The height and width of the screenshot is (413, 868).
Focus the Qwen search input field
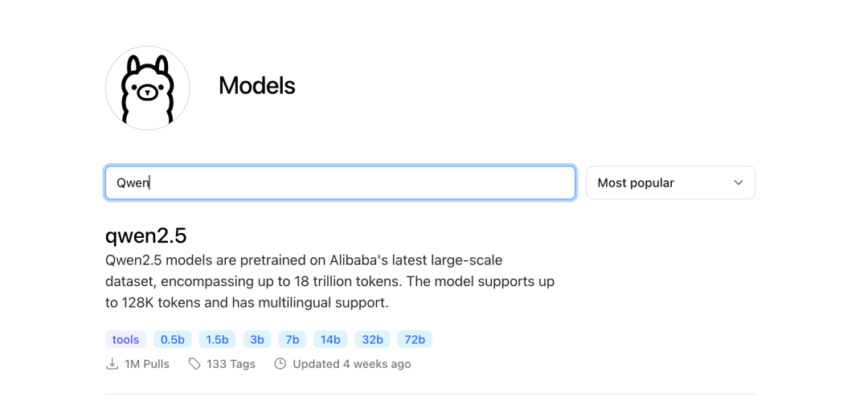pos(340,183)
